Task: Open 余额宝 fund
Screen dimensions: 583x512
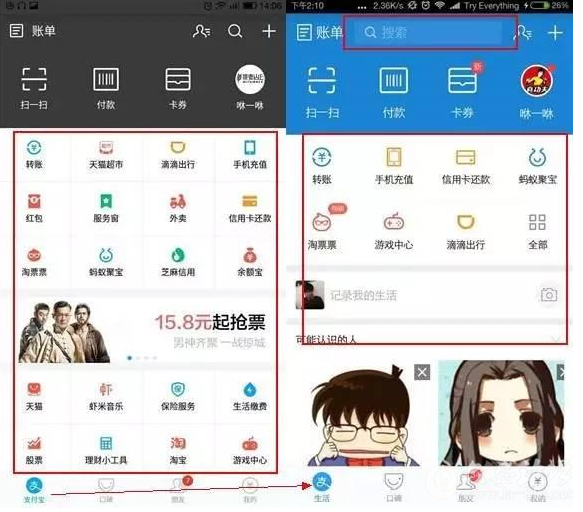Action: (250, 263)
